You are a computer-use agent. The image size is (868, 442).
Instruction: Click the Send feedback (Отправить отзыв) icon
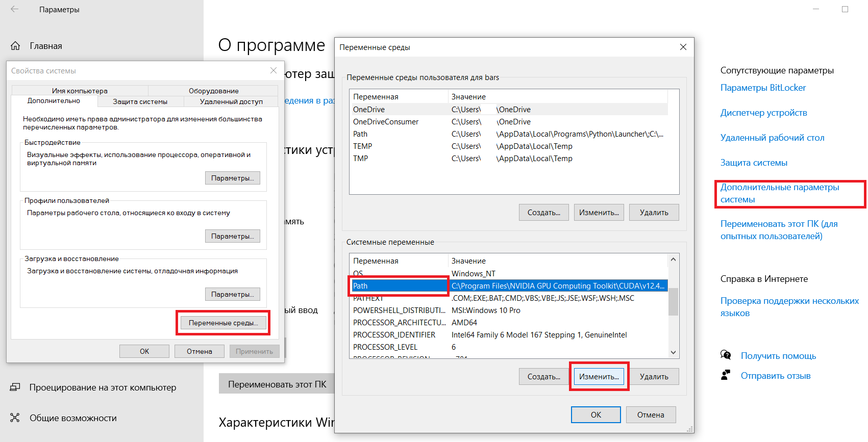(x=726, y=376)
